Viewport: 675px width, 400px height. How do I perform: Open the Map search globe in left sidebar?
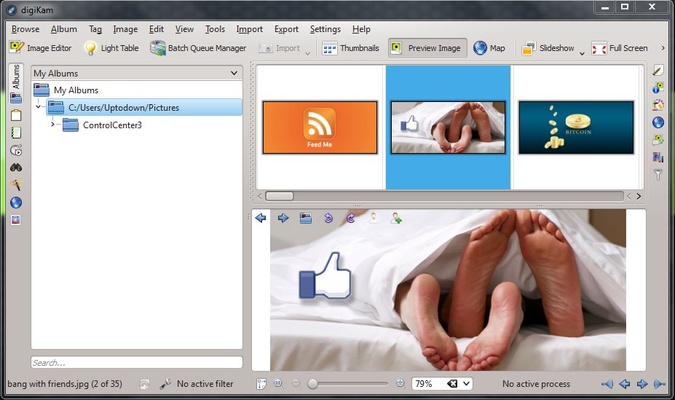tap(16, 203)
